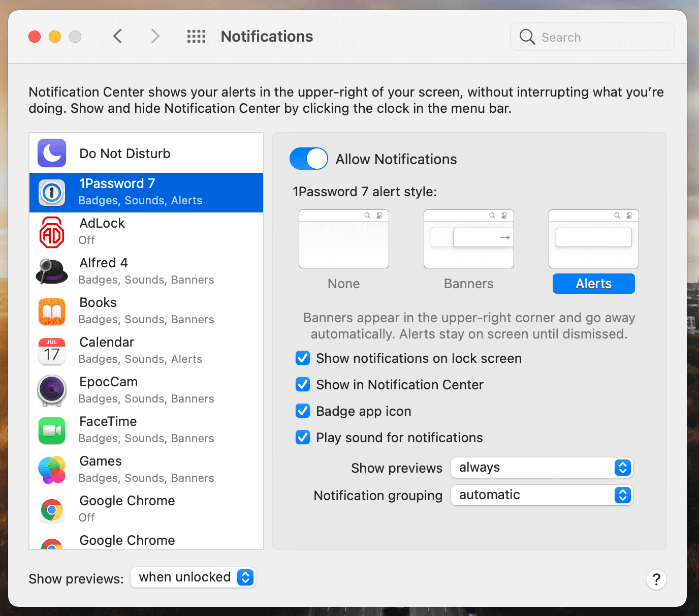Select the Alfred 4 hat icon
Screen dimensions: 699x616
click(52, 271)
